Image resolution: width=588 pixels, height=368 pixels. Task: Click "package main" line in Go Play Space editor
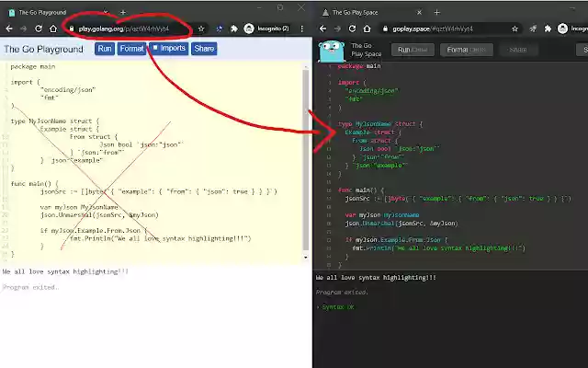click(x=359, y=66)
